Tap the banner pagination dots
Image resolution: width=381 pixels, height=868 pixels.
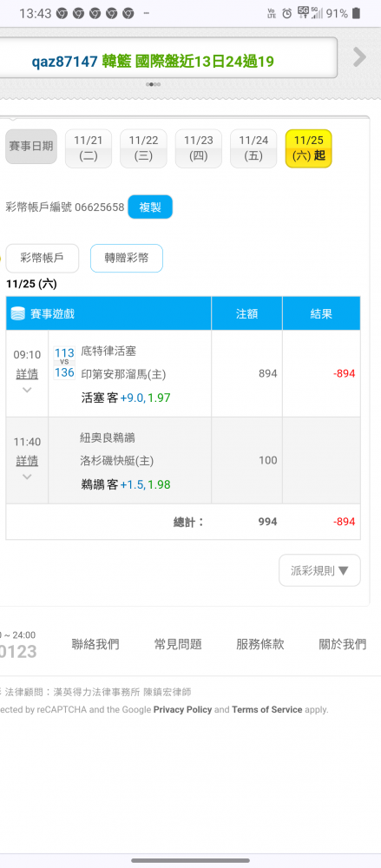point(154,84)
